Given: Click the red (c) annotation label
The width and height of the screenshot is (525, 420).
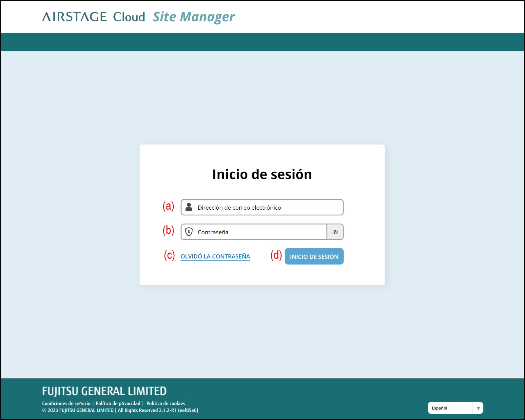Looking at the screenshot, I should pos(169,255).
